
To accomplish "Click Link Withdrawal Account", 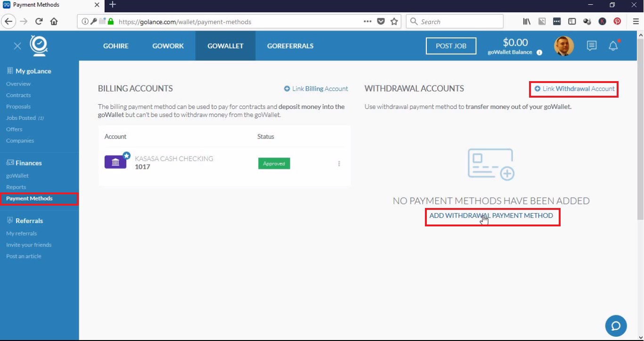I will click(574, 89).
